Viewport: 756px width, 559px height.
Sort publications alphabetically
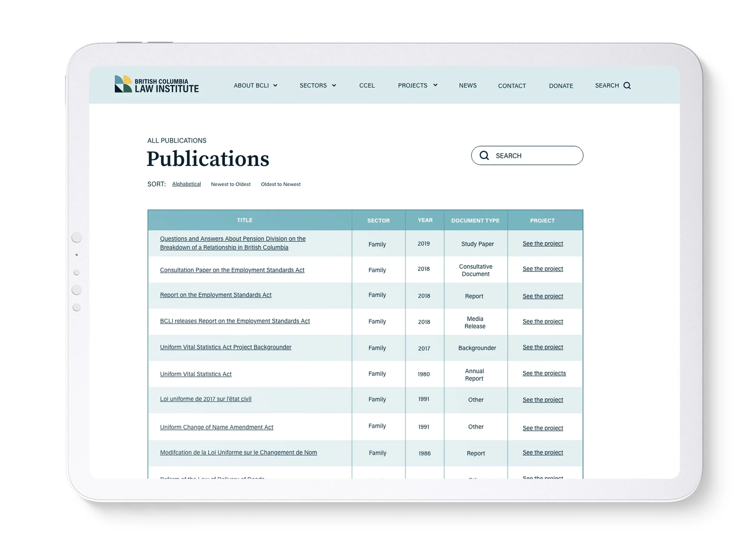point(186,184)
